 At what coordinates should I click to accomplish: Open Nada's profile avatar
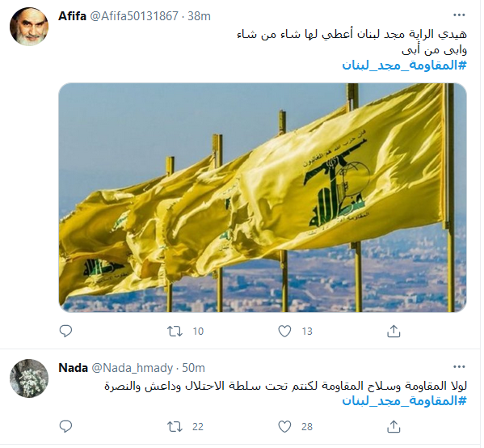(x=29, y=378)
